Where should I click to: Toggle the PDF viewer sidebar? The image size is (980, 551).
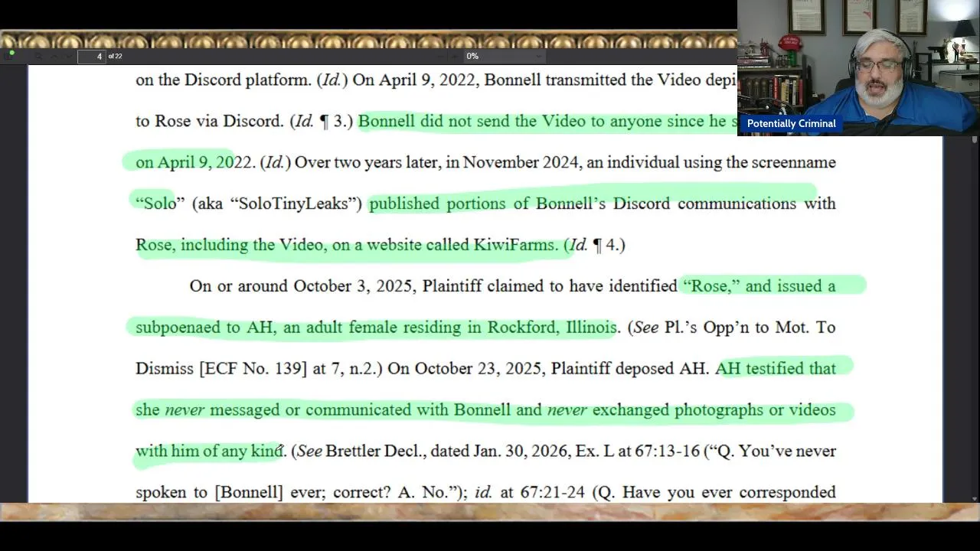[9, 56]
